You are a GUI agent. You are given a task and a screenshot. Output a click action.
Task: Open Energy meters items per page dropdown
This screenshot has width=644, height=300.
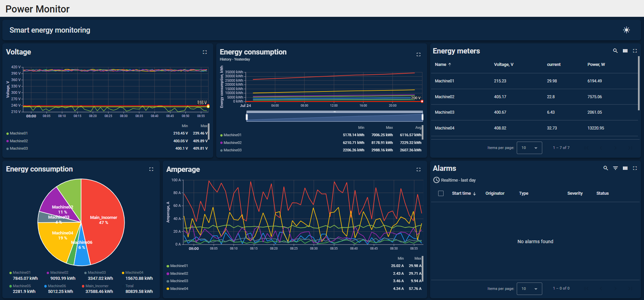[x=529, y=148]
